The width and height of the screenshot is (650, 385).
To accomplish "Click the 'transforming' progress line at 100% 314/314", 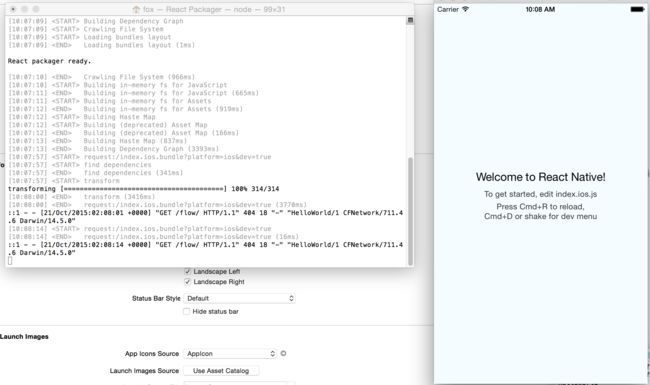I will click(143, 189).
